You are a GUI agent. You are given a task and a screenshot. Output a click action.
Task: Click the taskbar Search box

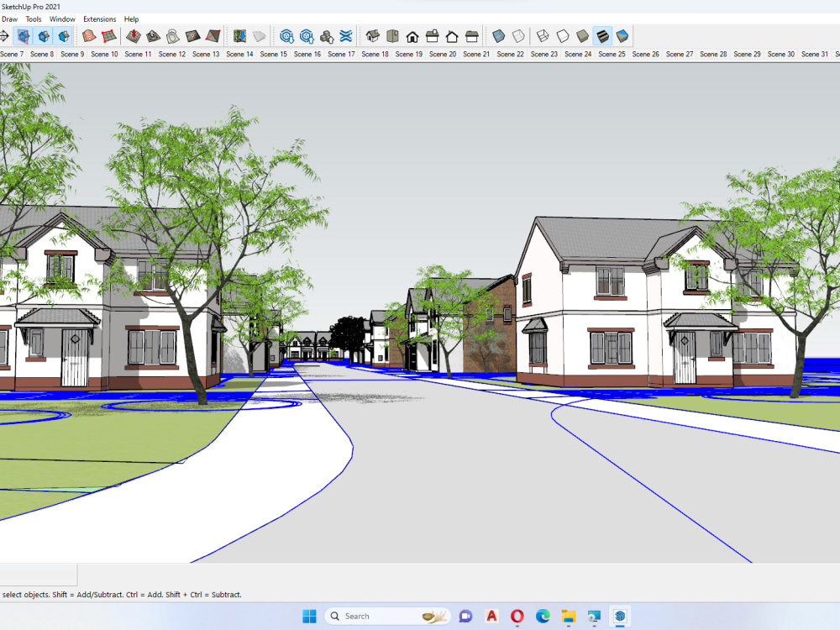click(x=387, y=616)
